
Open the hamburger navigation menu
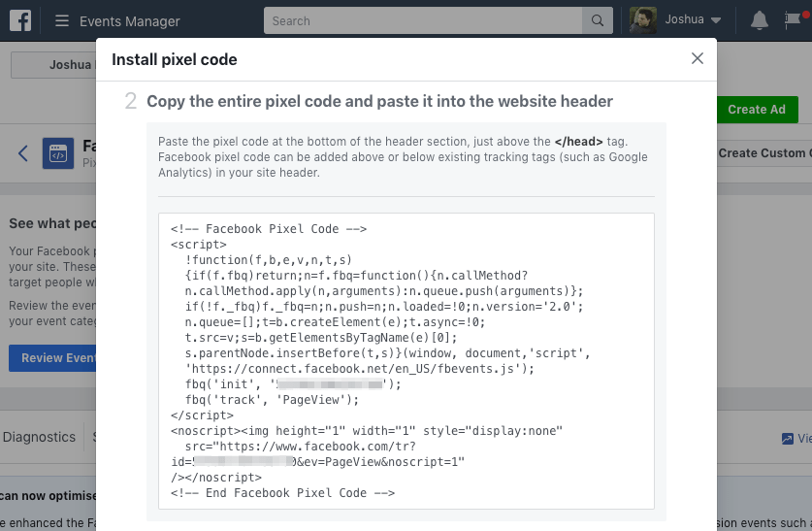tap(62, 20)
